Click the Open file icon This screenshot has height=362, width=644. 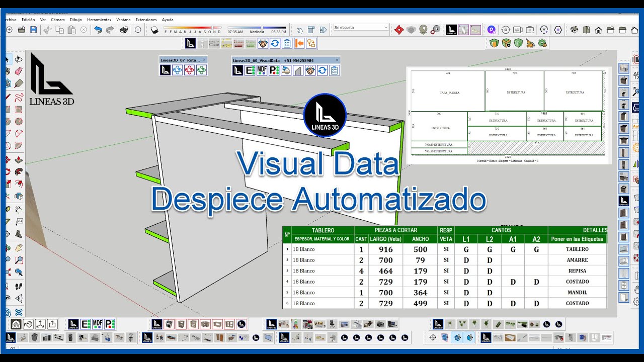tap(22, 30)
